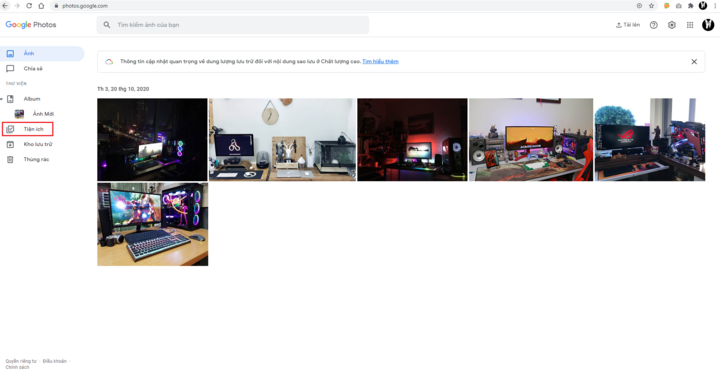The height and width of the screenshot is (373, 720).
Task: Open settings gear icon
Action: pos(672,25)
